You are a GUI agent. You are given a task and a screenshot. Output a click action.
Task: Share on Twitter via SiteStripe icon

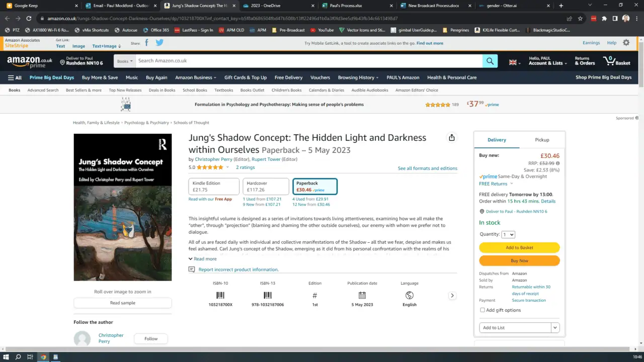(x=159, y=43)
